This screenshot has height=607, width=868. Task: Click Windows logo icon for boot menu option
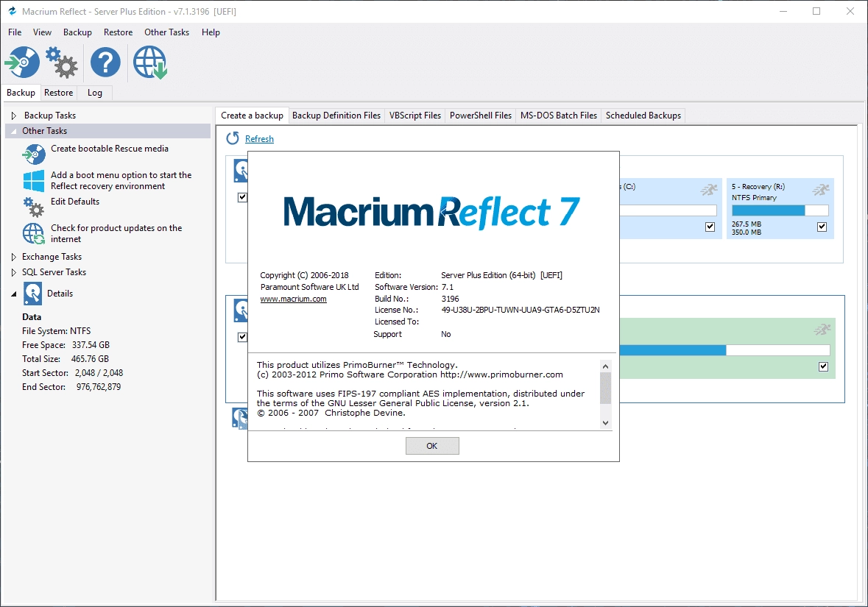pyautogui.click(x=34, y=180)
